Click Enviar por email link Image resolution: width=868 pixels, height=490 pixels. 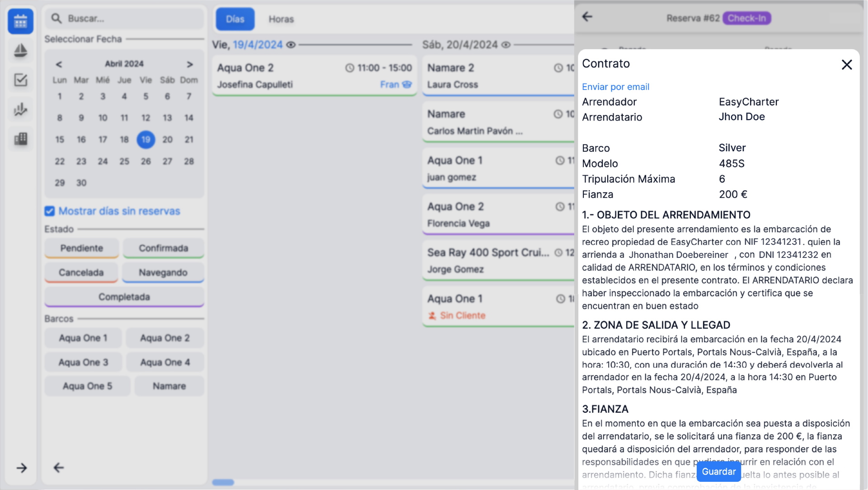pos(615,87)
